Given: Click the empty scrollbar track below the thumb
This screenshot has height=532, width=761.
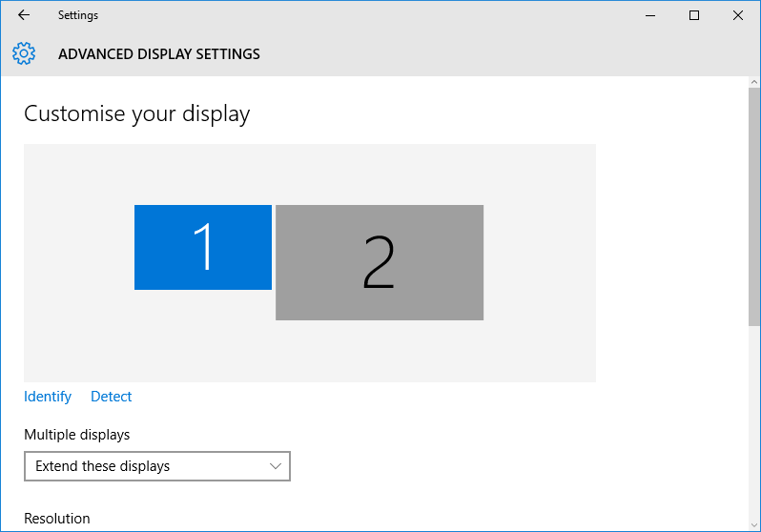Looking at the screenshot, I should (754, 419).
